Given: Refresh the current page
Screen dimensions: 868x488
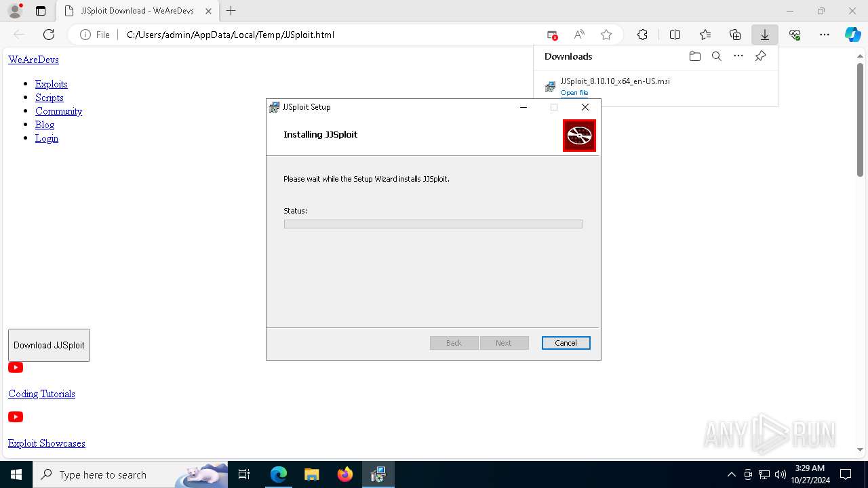Looking at the screenshot, I should [x=49, y=35].
